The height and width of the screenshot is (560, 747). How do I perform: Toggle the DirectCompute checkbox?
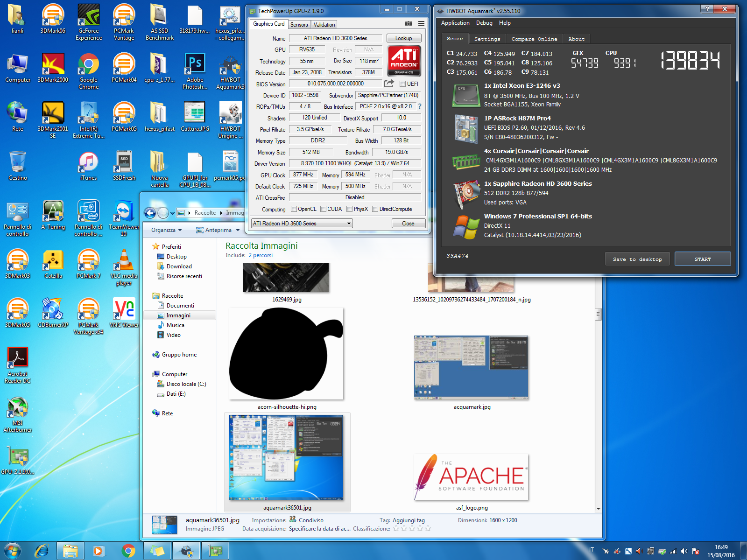(375, 209)
